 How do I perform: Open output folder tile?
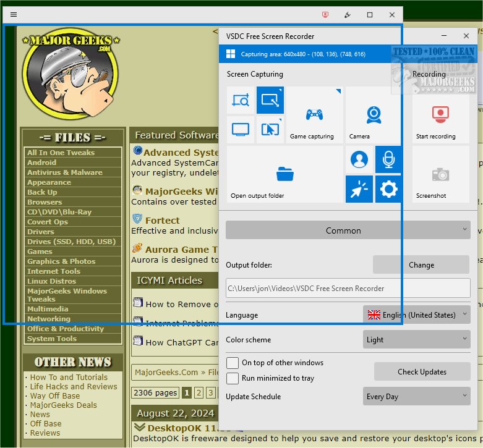pyautogui.click(x=285, y=174)
